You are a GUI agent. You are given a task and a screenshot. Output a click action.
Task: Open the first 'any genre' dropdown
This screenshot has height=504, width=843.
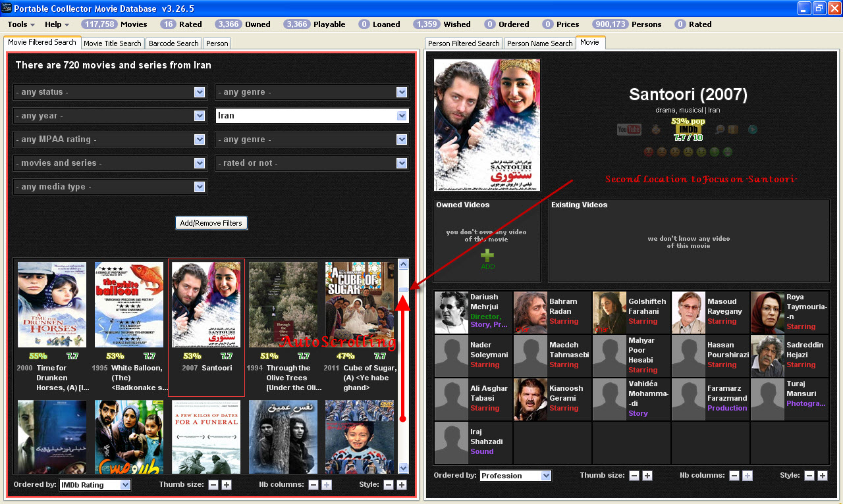312,92
